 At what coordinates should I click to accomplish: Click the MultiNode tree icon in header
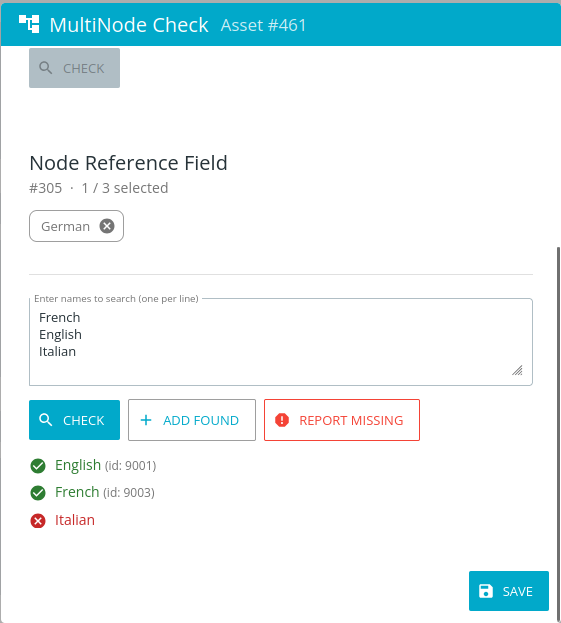29,24
